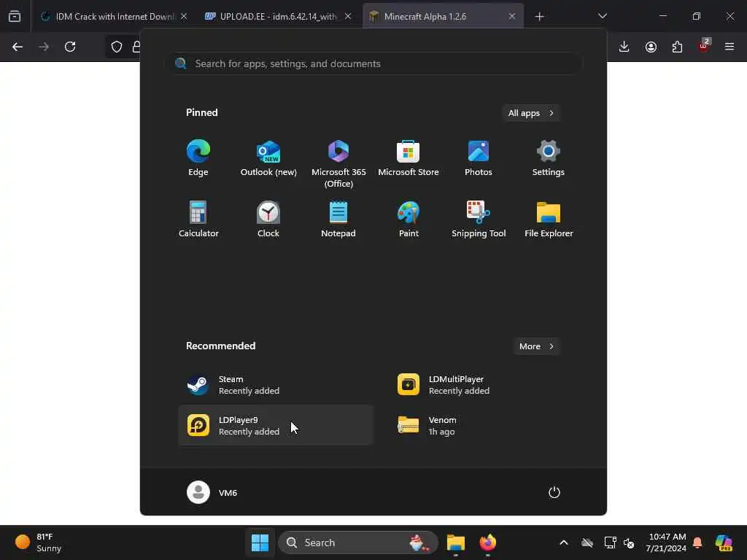Switch to the UPLOAD.EE browser tab
This screenshot has width=747, height=560.
[x=278, y=16]
